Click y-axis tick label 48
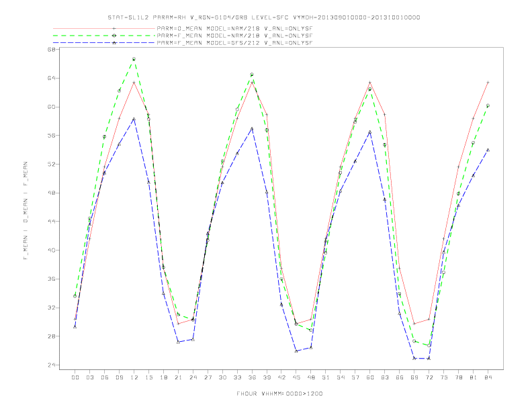The image size is (532, 411). coord(52,193)
